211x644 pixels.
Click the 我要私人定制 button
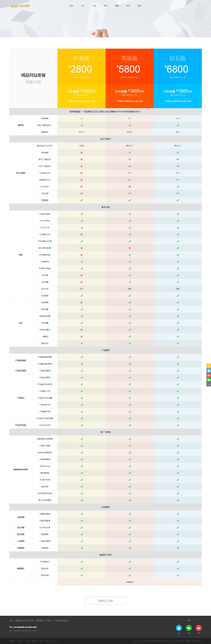[x=105, y=601]
